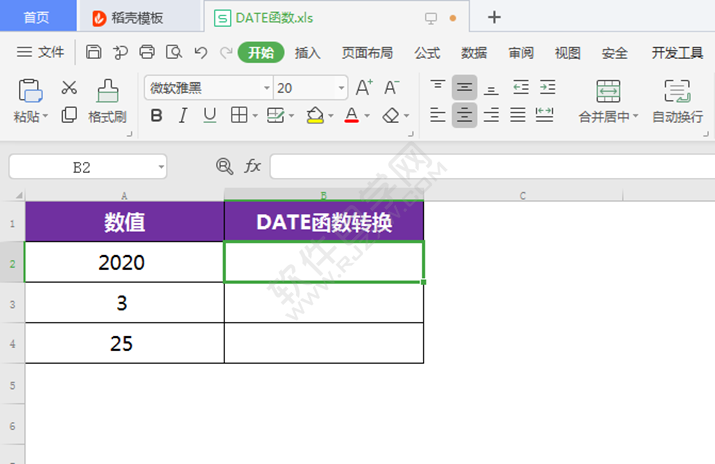The height and width of the screenshot is (464, 715).
Task: Click the Paste clipboard icon
Action: [30, 91]
